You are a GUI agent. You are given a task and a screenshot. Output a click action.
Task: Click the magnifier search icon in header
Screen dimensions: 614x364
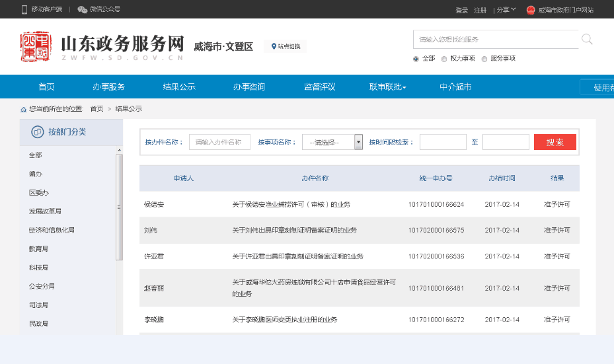click(587, 40)
